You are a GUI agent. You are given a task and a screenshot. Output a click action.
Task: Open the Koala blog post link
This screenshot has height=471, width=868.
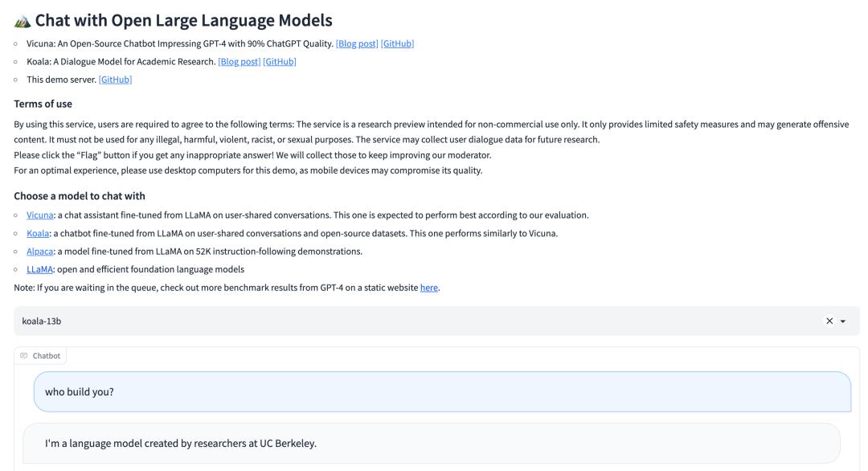point(239,62)
